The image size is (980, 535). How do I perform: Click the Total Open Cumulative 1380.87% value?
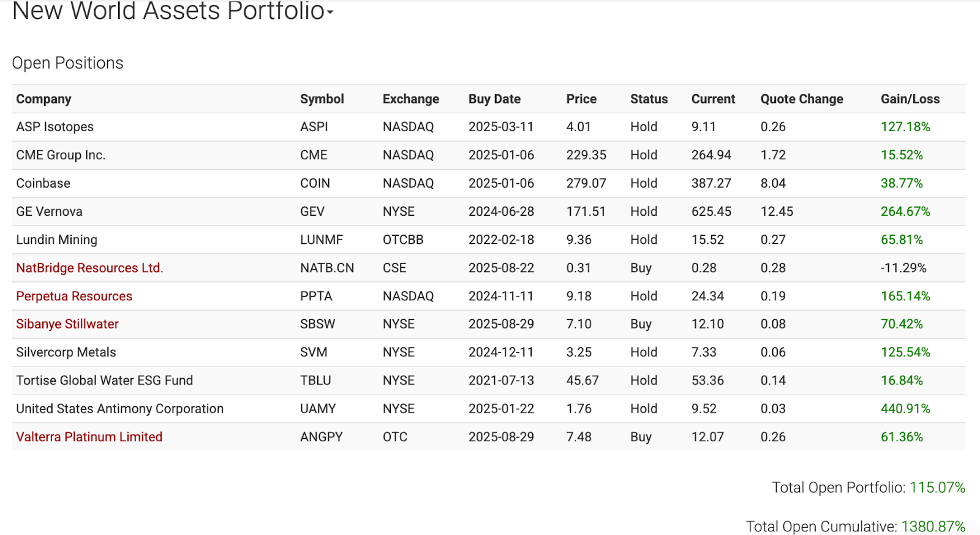pyautogui.click(x=933, y=526)
